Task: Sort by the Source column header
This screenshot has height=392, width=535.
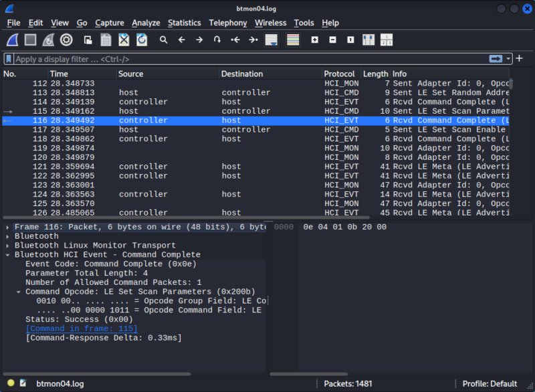Action: tap(168, 74)
